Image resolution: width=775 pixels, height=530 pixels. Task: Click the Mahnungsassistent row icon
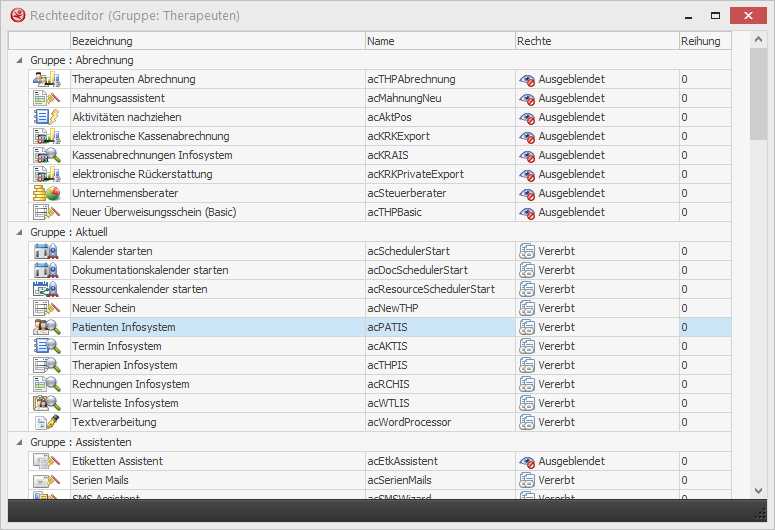[x=47, y=98]
